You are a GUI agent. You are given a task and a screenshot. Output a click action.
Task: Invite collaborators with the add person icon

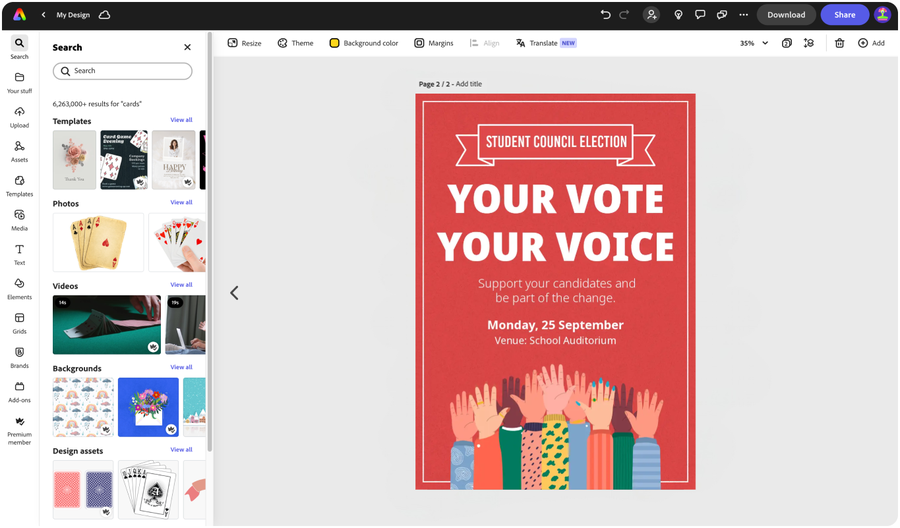coord(651,15)
